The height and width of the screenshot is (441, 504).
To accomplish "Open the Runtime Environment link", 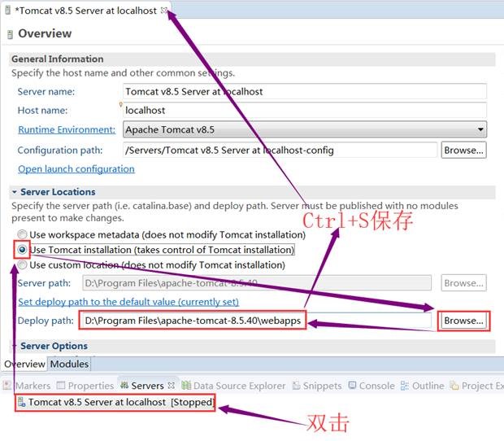I will click(x=67, y=129).
